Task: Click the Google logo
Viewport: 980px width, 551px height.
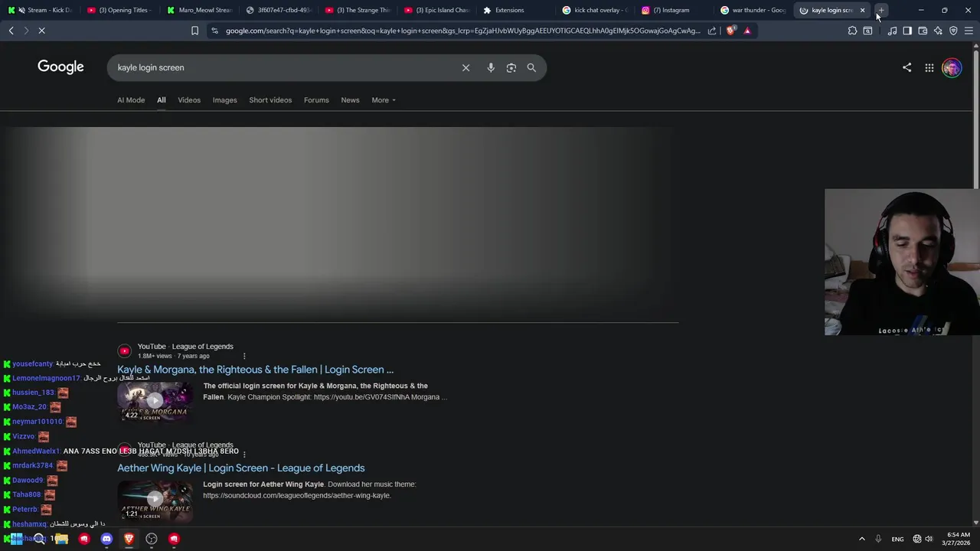Action: (x=60, y=67)
